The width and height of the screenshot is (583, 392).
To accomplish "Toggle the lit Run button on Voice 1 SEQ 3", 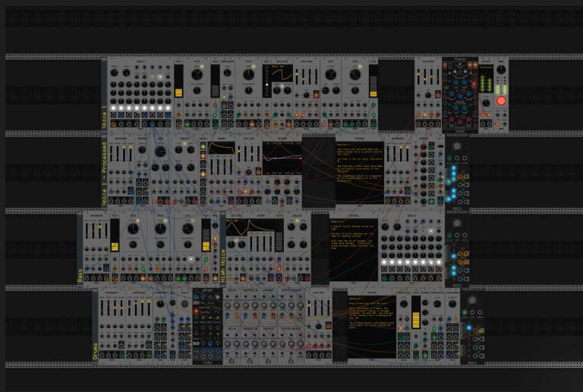I will coord(160,77).
